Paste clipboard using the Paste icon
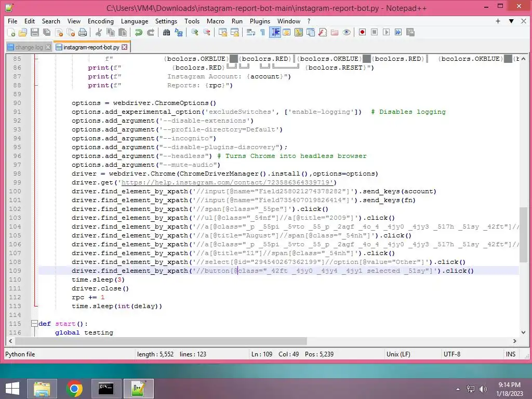Image resolution: width=532 pixels, height=399 pixels. (x=123, y=32)
